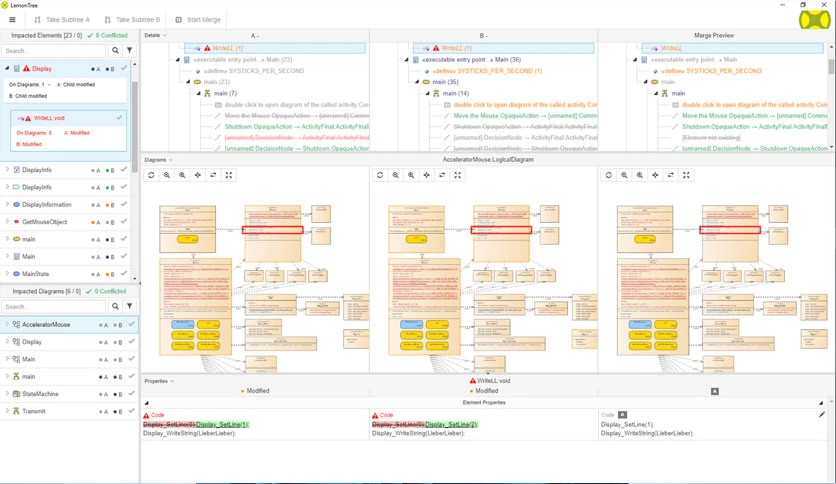This screenshot has width=836, height=484.
Task: Fit diagram A to full view
Action: pos(229,175)
